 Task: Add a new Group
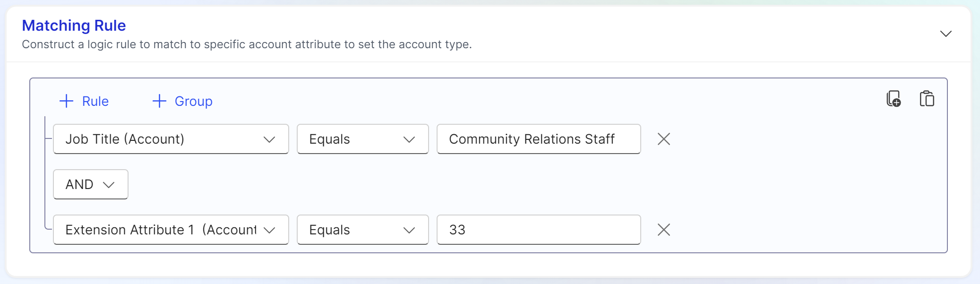pos(182,101)
